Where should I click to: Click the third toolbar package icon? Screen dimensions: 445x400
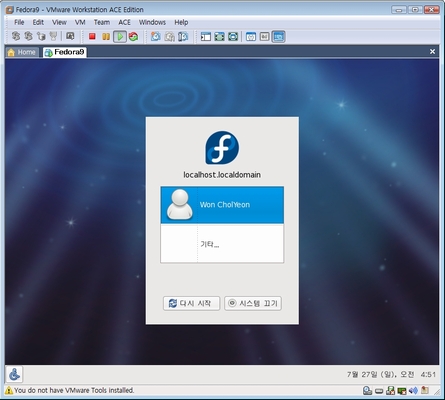pos(41,36)
